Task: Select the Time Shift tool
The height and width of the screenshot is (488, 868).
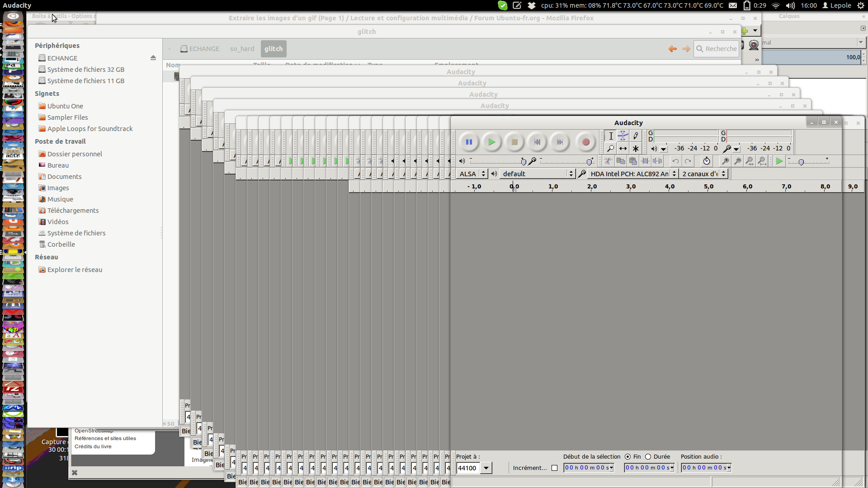Action: pos(623,148)
